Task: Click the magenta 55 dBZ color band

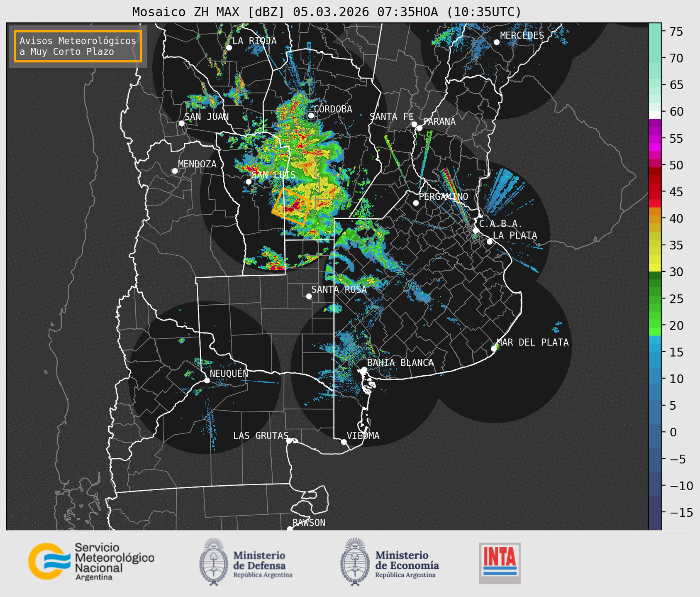Action: (655, 139)
